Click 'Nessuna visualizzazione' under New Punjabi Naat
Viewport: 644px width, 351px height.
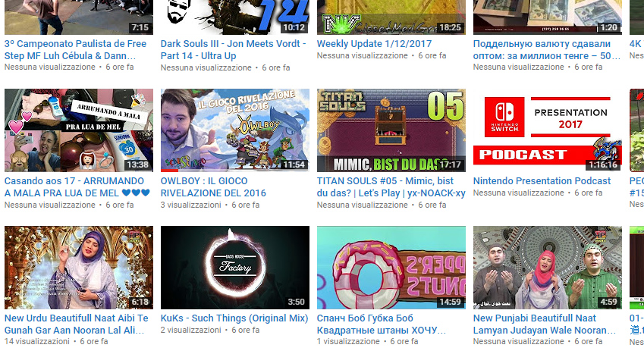coord(518,342)
